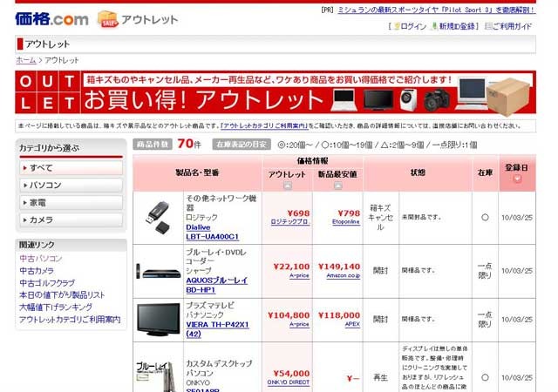Screen dimensions: 558x392
Task: Click 未開封品です。 description text
Action: [x=422, y=217]
